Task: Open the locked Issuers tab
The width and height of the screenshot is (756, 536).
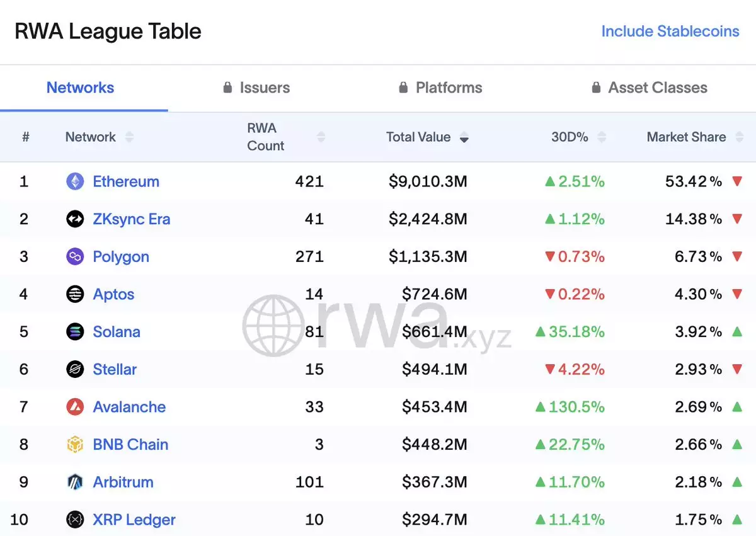Action: [x=256, y=88]
